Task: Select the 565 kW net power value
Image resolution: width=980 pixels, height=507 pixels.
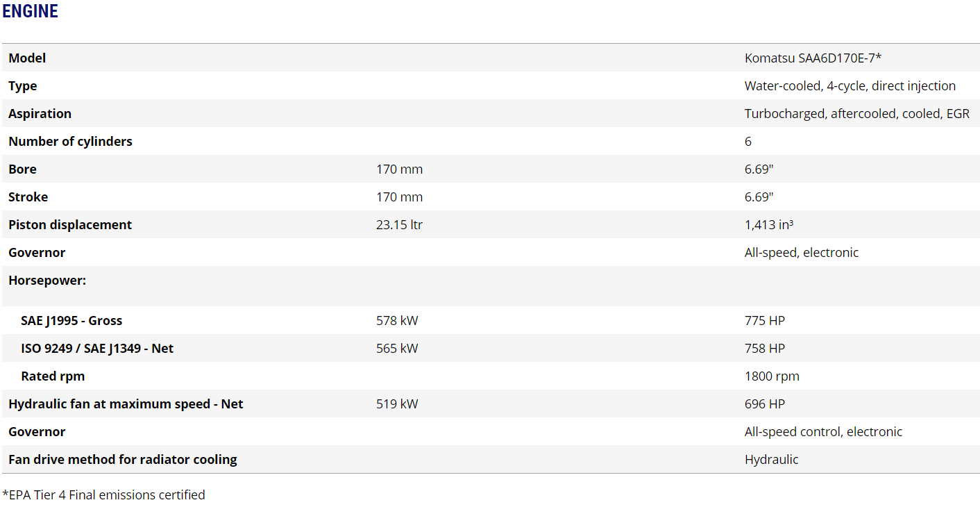Action: point(397,349)
